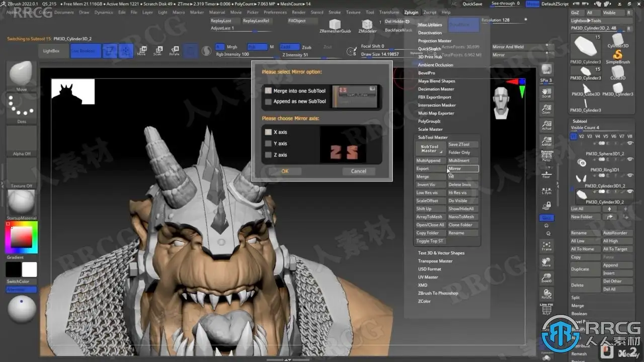Click the Frame icon on right shelf

click(x=546, y=245)
